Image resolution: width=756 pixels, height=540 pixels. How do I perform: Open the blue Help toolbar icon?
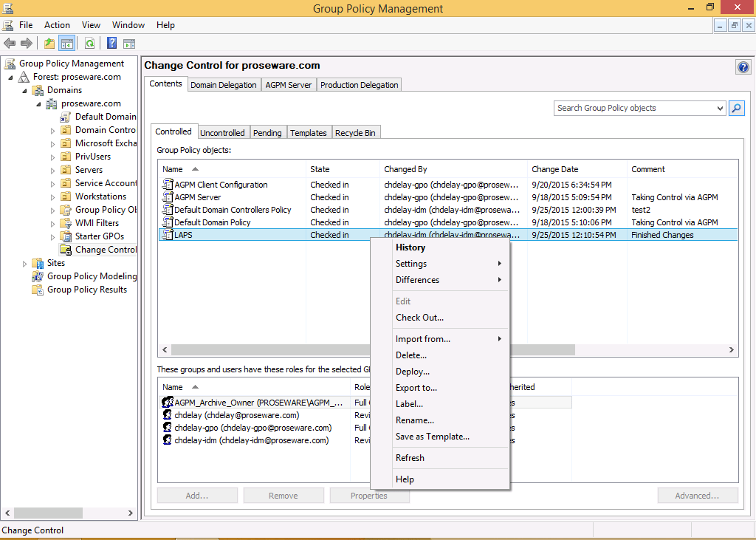[111, 44]
